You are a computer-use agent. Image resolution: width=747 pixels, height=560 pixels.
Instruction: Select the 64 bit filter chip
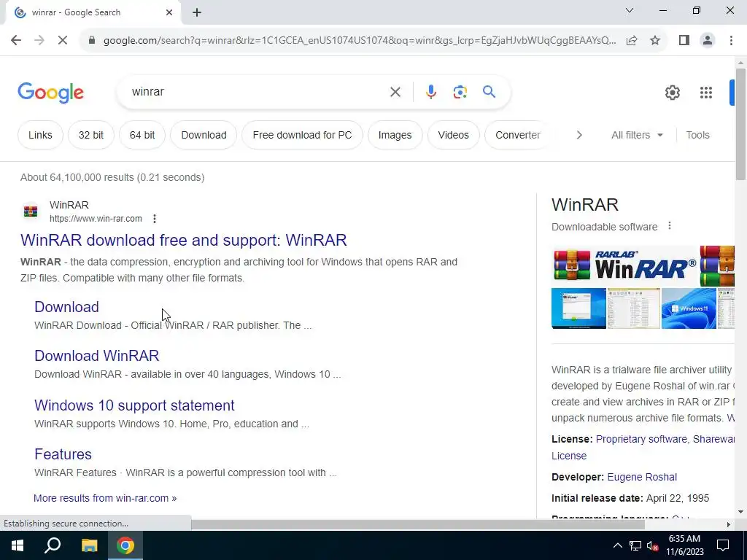(x=142, y=135)
